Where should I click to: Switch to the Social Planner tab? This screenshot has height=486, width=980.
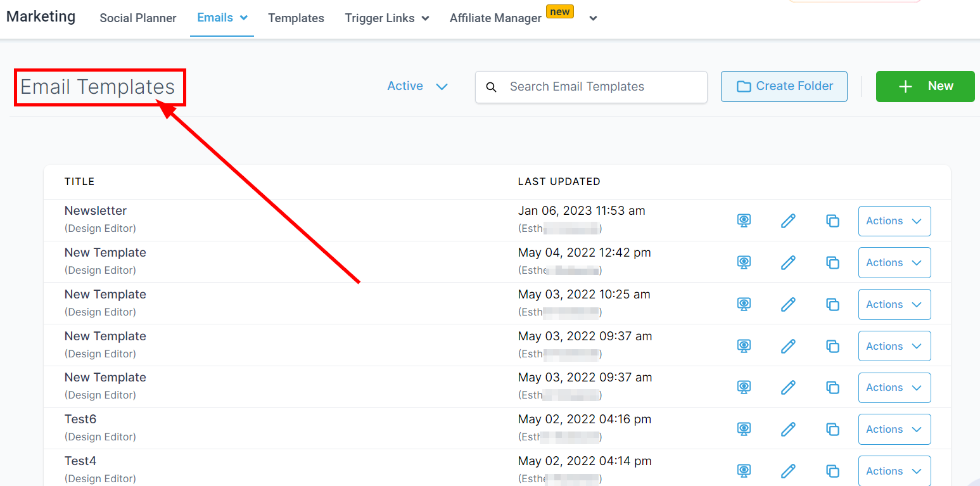(138, 18)
